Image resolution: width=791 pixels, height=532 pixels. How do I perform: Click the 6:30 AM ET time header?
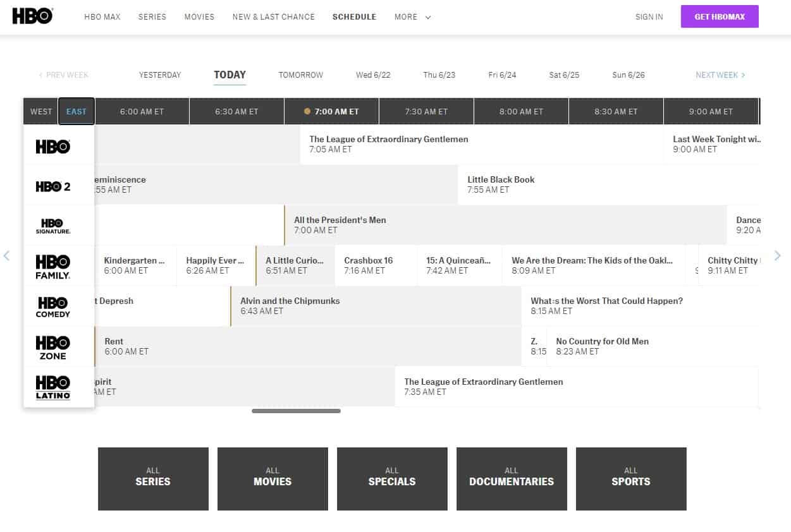click(236, 111)
